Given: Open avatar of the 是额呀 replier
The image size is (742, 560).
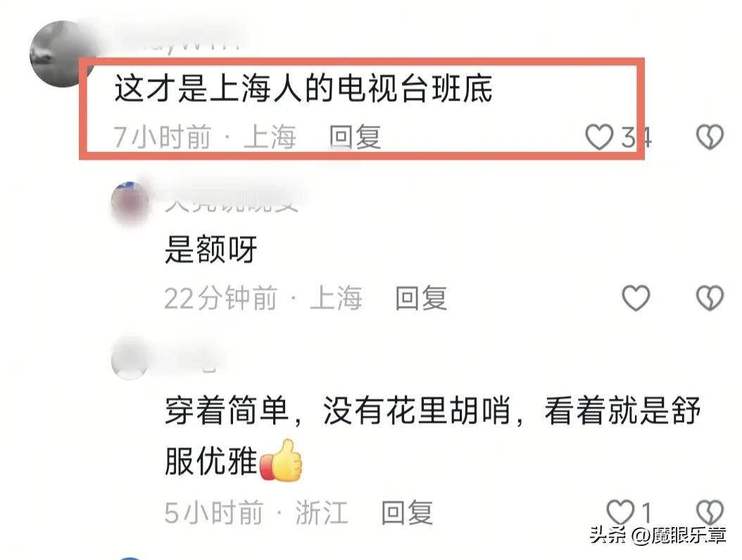Looking at the screenshot, I should 130,203.
